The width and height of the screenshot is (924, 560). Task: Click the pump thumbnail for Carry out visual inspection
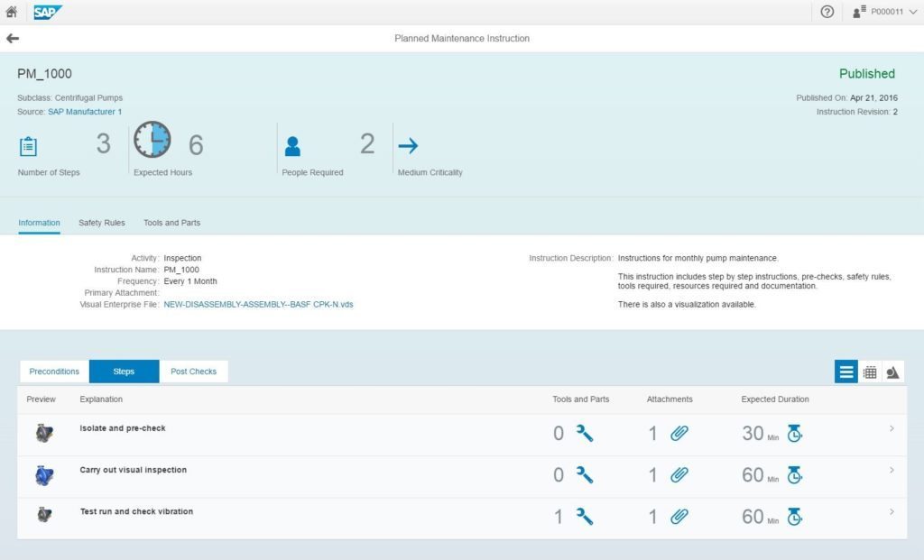(44, 475)
